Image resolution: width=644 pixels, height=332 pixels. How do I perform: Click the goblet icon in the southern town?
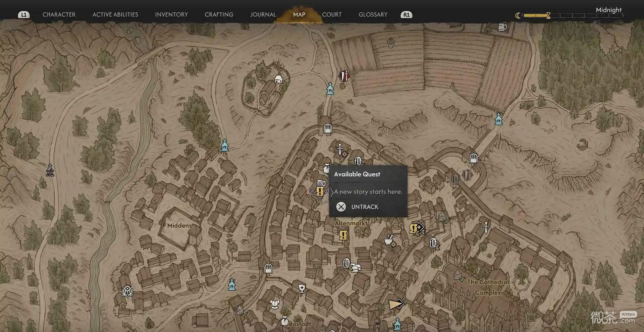tap(302, 288)
